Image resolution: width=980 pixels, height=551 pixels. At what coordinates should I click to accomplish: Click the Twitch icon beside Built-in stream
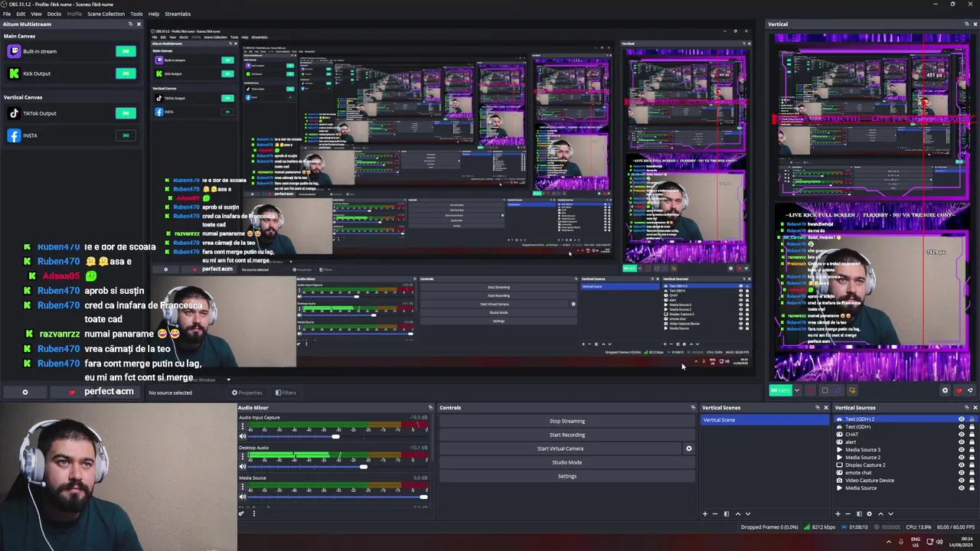point(14,51)
